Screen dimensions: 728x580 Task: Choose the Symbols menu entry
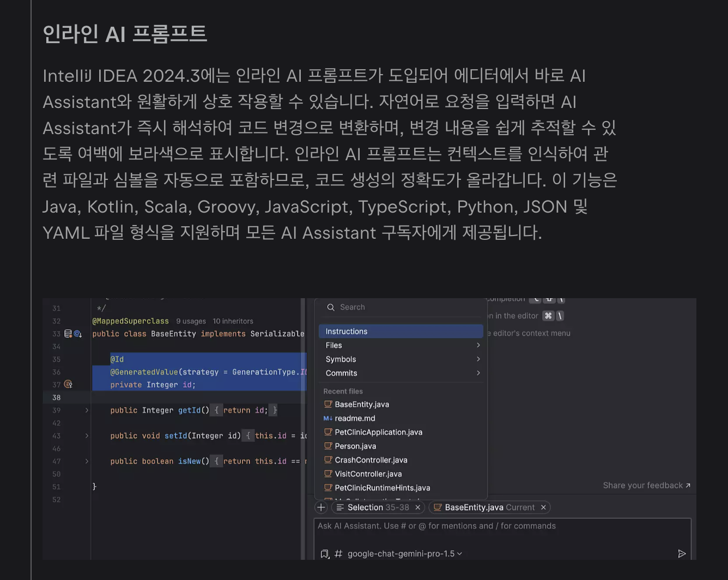tap(401, 359)
